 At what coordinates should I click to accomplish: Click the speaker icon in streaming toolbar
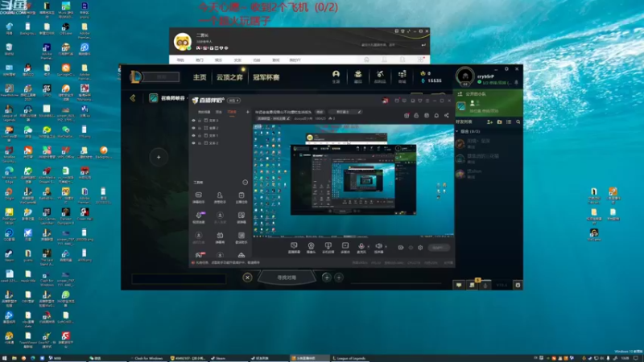[378, 247]
